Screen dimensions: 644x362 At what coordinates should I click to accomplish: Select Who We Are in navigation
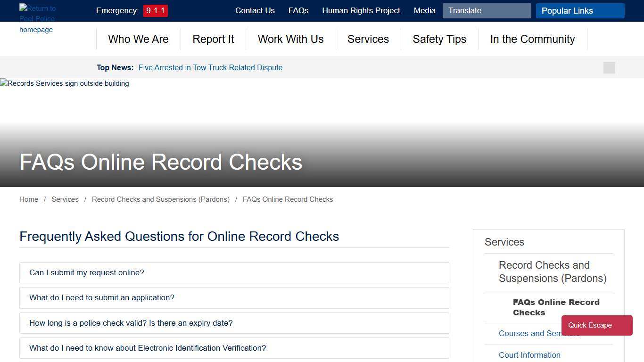pos(138,39)
